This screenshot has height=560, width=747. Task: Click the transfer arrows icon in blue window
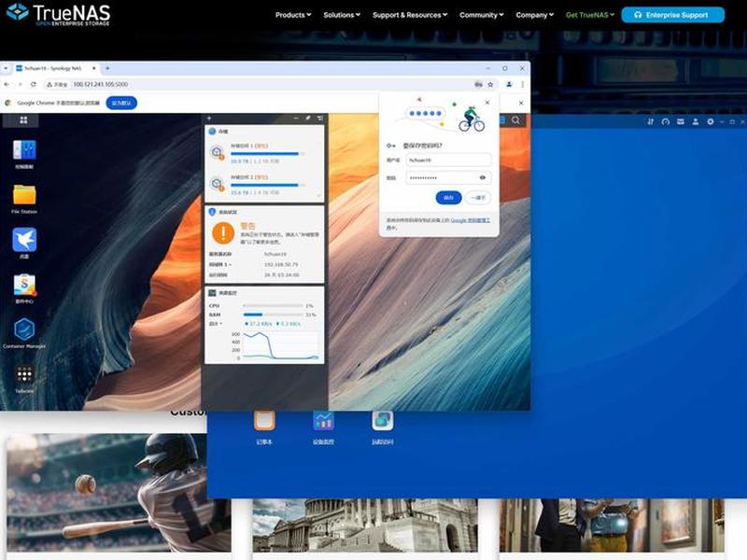[650, 122]
